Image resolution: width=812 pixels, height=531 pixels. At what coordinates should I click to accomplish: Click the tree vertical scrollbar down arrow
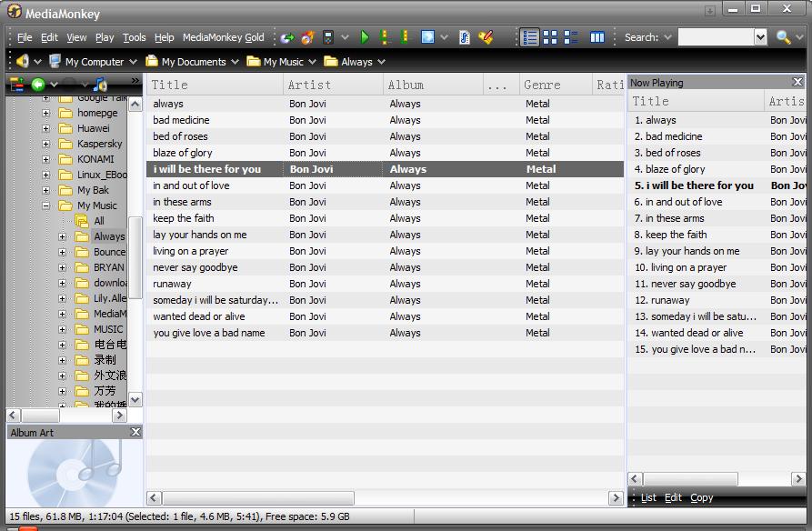click(135, 399)
